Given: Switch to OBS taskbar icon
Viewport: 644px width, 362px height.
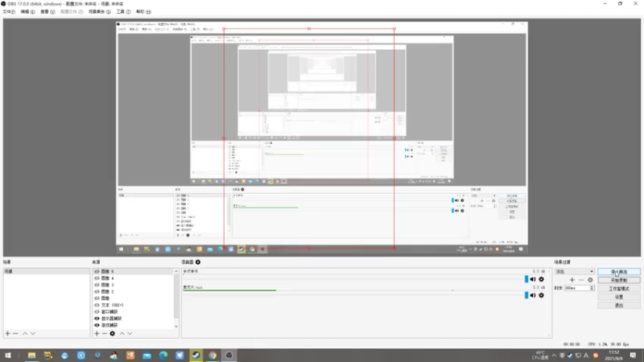Looking at the screenshot, I should tap(229, 356).
